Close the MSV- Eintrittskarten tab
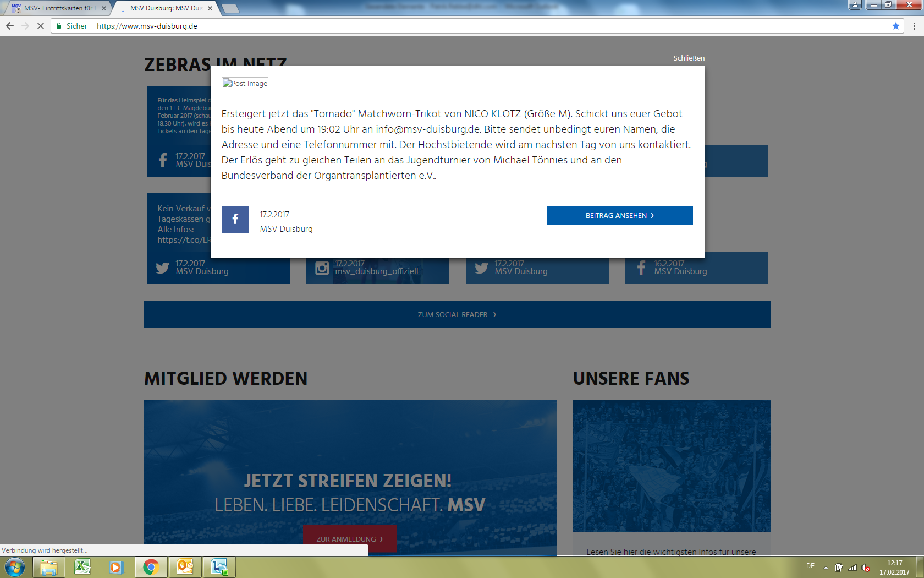The image size is (924, 578). pos(104,8)
